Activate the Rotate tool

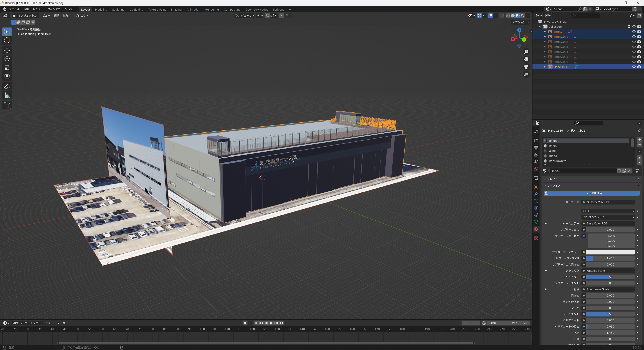click(7, 59)
